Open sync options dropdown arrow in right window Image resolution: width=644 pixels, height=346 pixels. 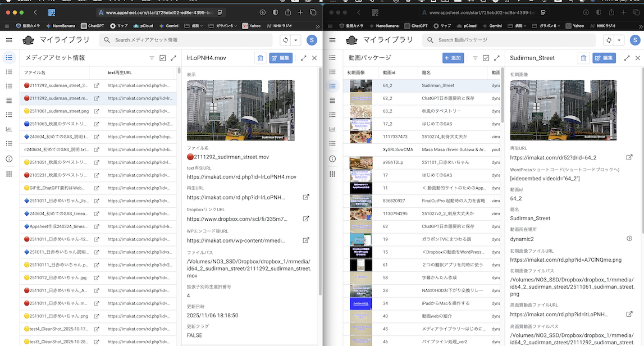pos(619,40)
